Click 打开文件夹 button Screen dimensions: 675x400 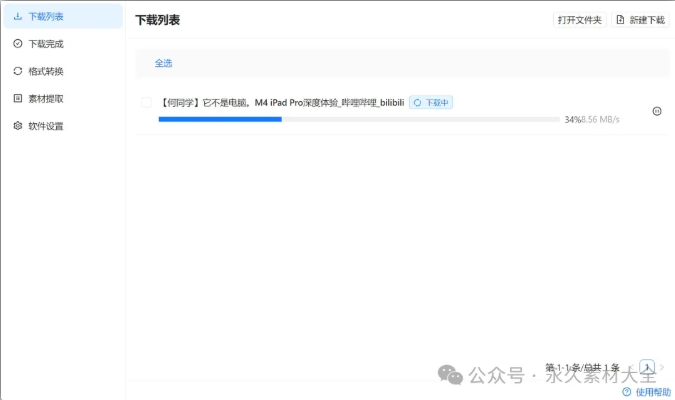pyautogui.click(x=579, y=20)
